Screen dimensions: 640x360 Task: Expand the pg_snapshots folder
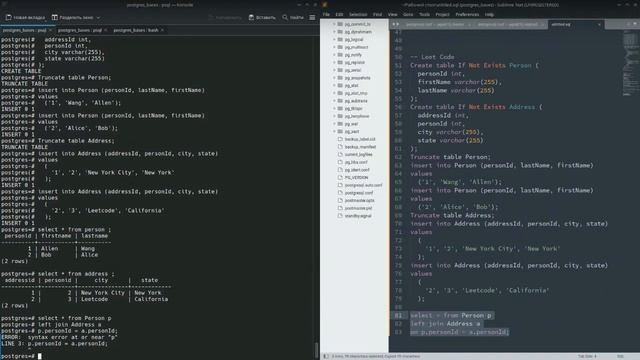point(334,78)
